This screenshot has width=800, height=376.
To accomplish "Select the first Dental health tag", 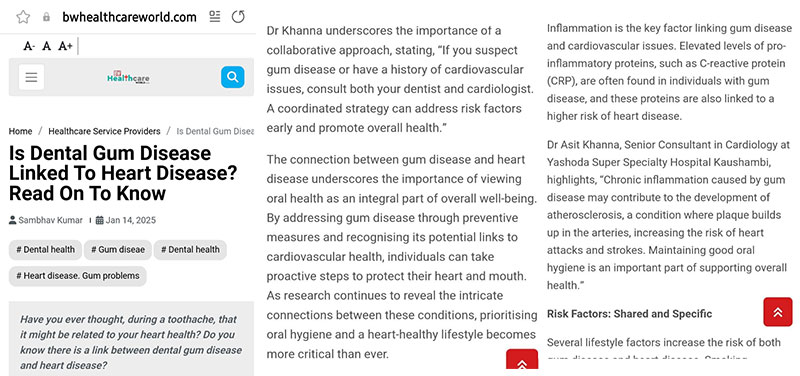I will [x=45, y=250].
